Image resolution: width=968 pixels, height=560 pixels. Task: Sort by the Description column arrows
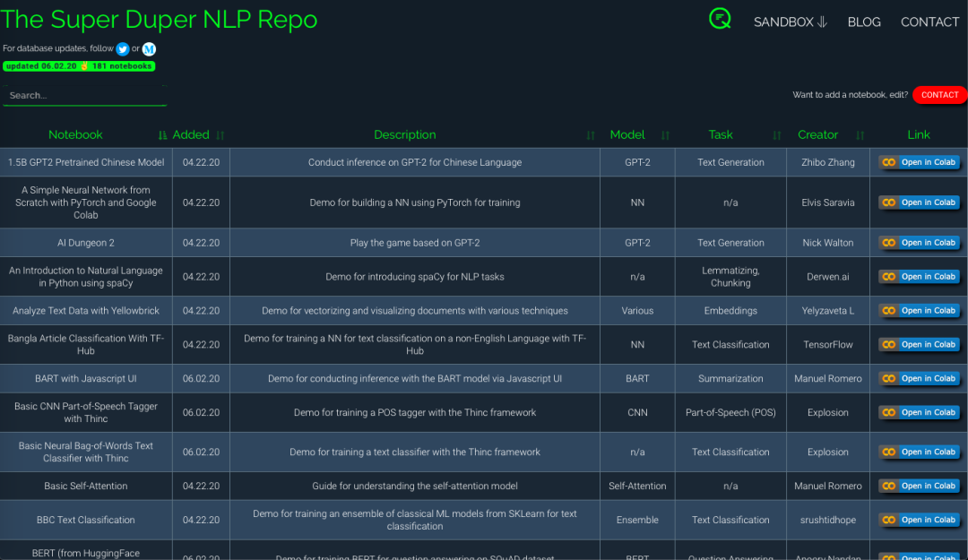point(590,135)
